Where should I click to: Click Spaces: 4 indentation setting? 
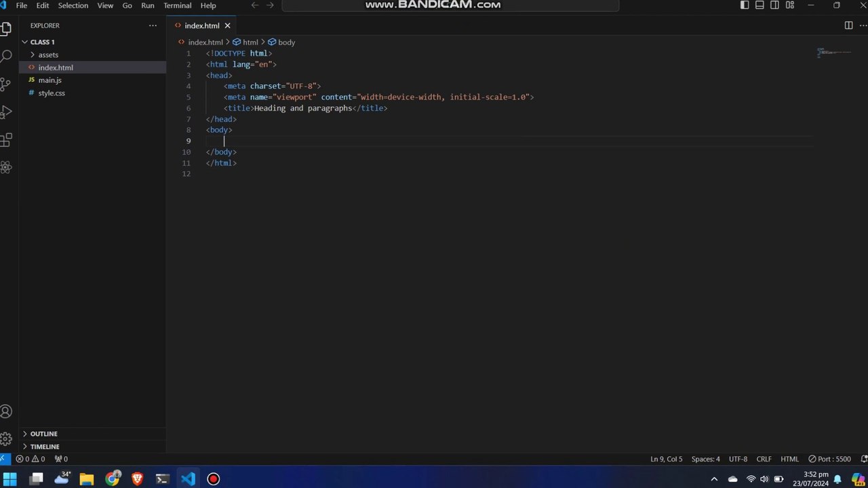pos(706,459)
